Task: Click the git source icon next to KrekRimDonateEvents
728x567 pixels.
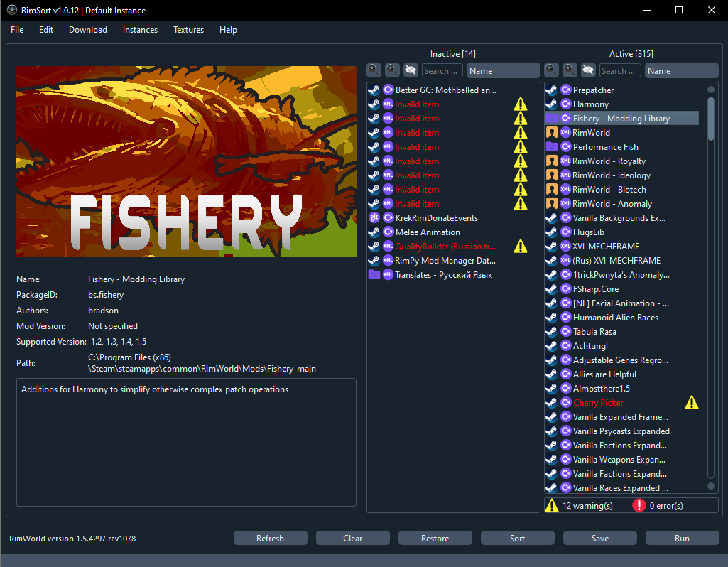Action: coord(374,218)
